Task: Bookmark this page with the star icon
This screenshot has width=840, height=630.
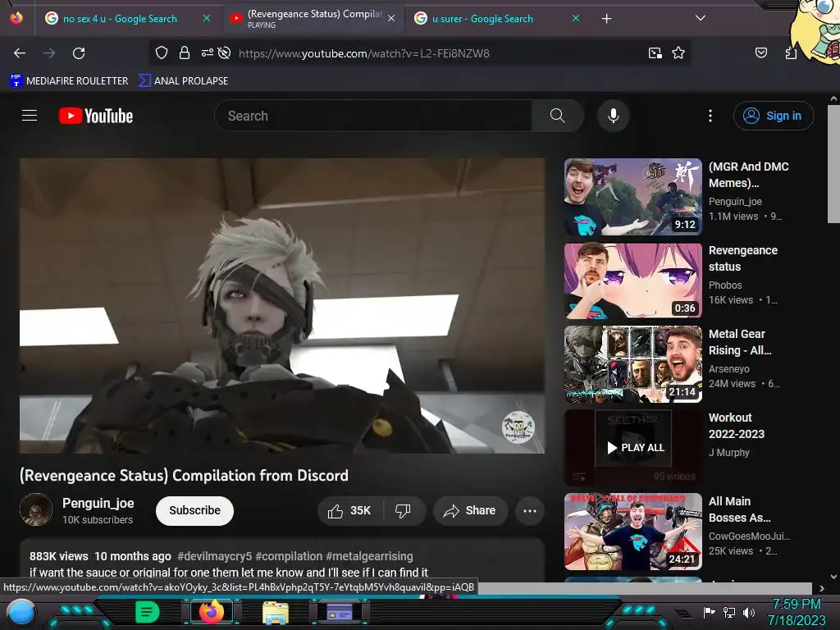Action: point(678,52)
